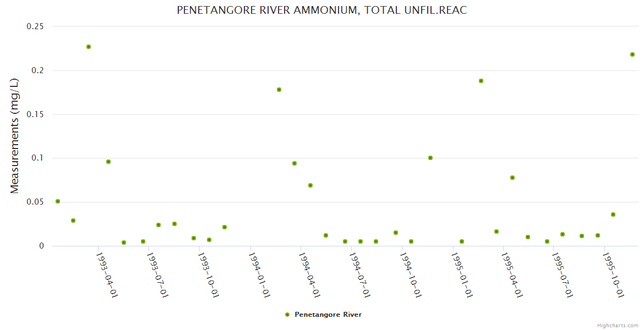644x330 pixels.
Task: Click the point near 0.069 after 1994-04-01
Action: click(x=310, y=185)
